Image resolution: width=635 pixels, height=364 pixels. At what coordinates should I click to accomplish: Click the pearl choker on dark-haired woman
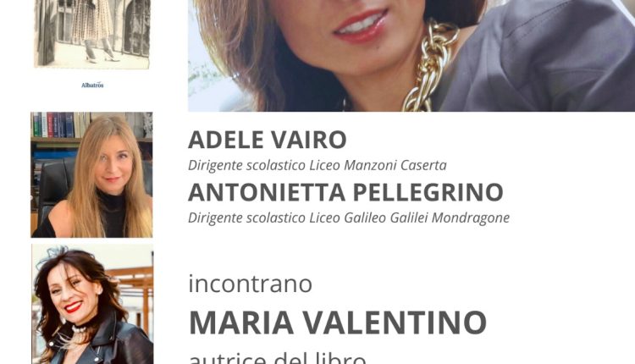point(79,329)
